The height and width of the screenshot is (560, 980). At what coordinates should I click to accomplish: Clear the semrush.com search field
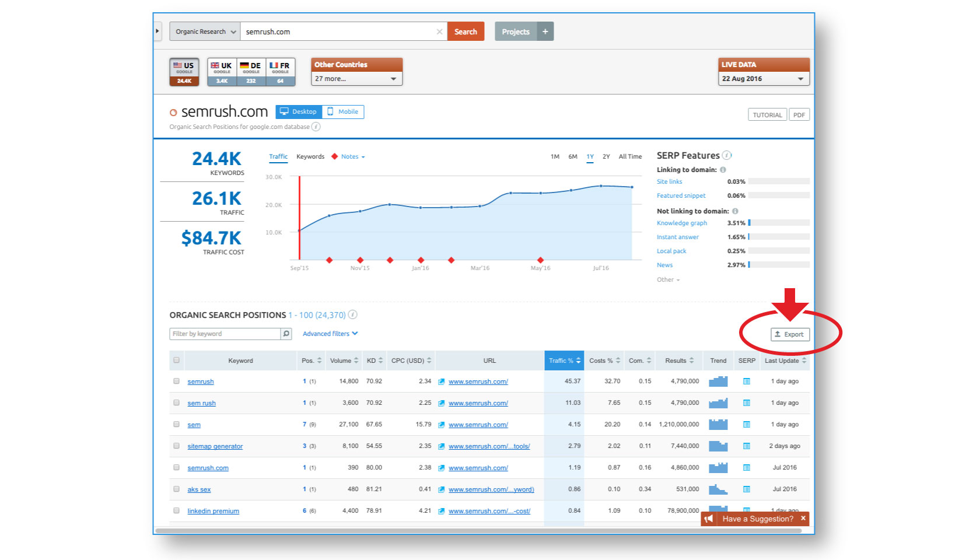pos(439,32)
